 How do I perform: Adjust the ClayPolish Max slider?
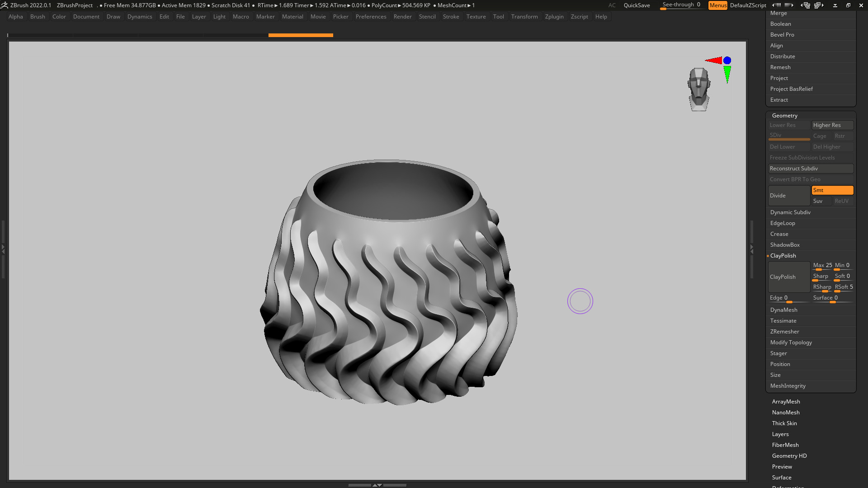822,266
